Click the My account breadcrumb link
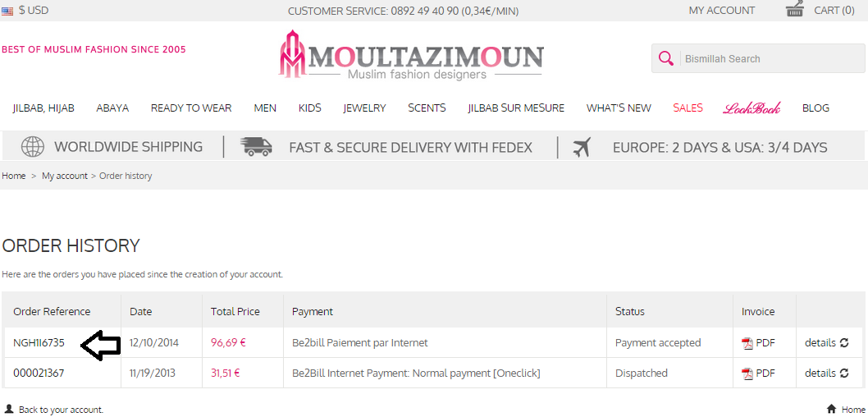868x417 pixels. pyautogui.click(x=65, y=176)
